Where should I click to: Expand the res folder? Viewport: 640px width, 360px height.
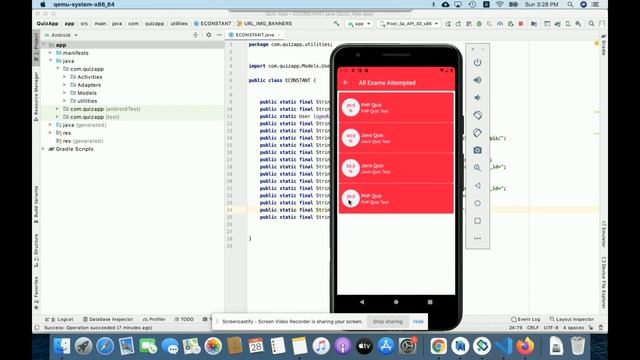(x=50, y=133)
